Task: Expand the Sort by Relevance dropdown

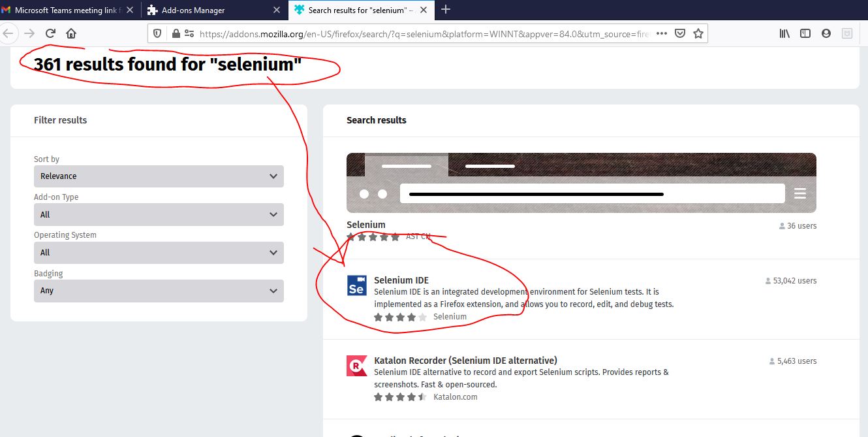Action: point(159,176)
